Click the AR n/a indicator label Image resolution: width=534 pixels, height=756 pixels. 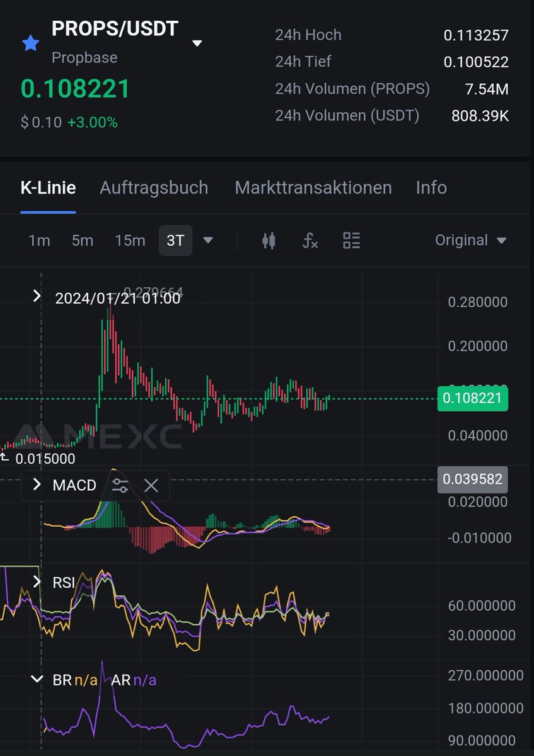click(x=134, y=680)
